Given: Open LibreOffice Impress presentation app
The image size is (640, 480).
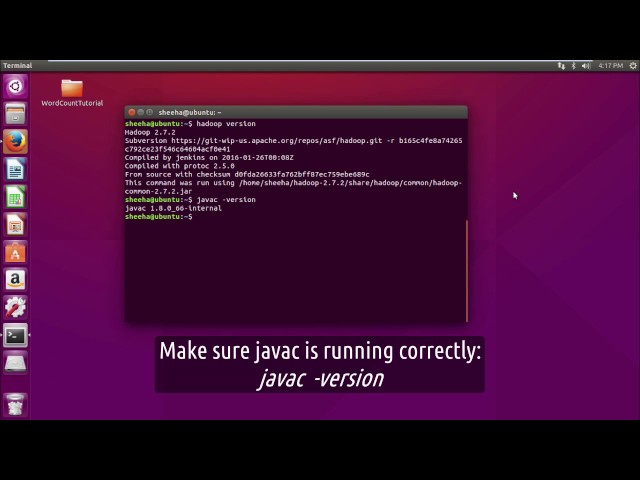Looking at the screenshot, I should pos(16,225).
